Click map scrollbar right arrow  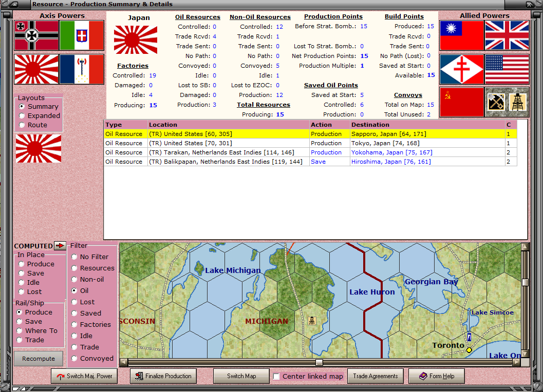[x=516, y=362]
